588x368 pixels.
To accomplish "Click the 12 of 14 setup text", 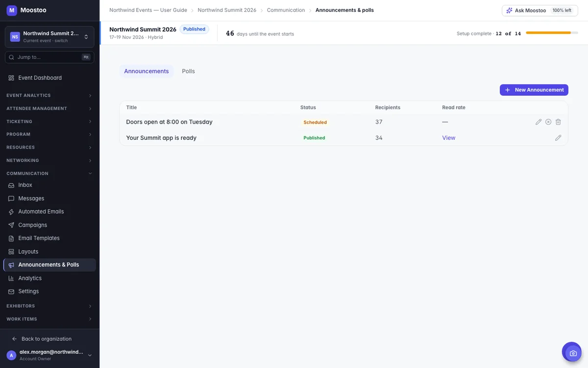I will click(508, 33).
